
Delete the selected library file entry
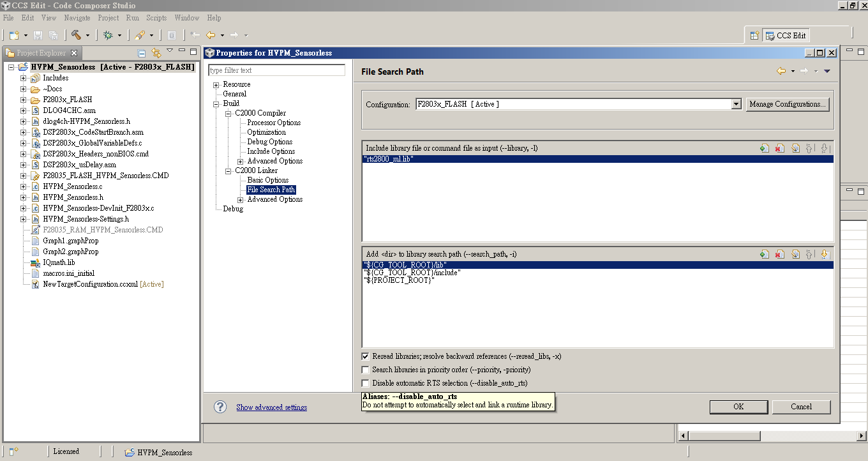[779, 148]
